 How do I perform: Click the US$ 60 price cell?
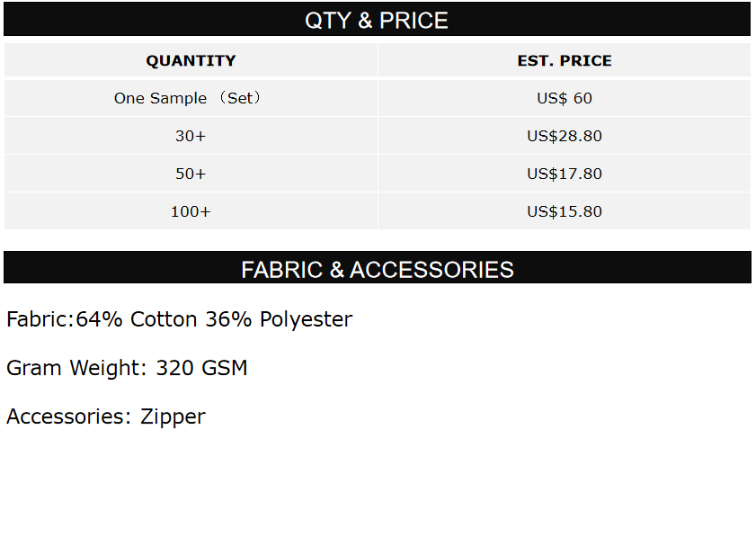coord(565,98)
